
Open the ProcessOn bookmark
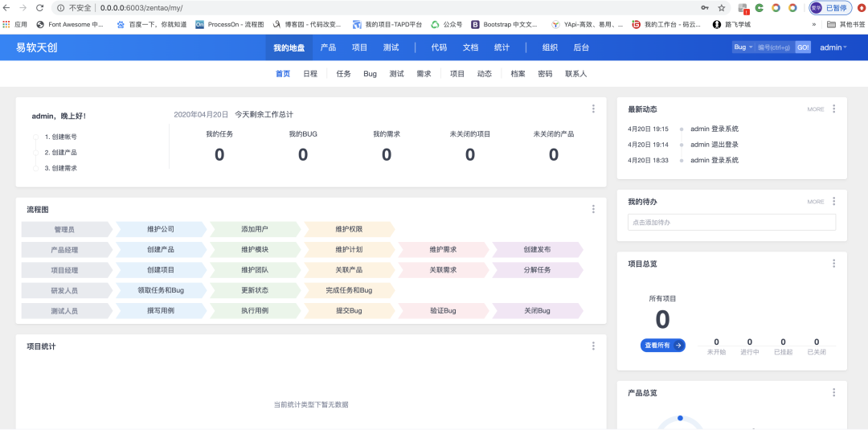click(230, 24)
